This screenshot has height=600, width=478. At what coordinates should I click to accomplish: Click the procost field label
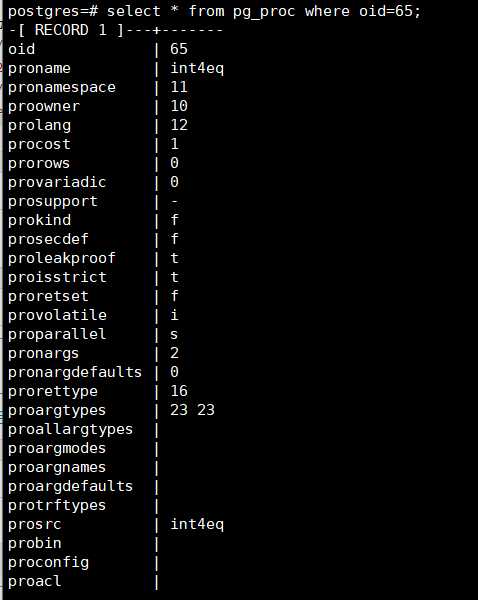[x=39, y=144]
